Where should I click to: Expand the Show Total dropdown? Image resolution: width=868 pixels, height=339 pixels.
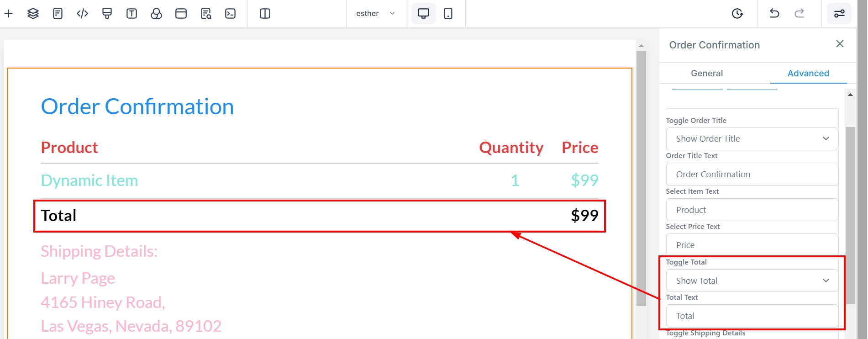pyautogui.click(x=752, y=281)
